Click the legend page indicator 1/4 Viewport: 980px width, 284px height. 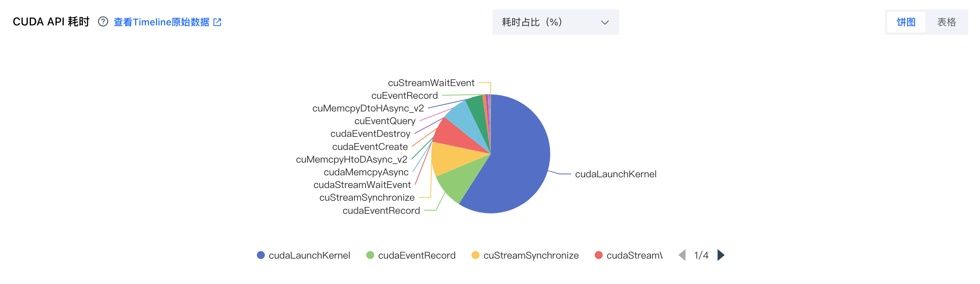[701, 255]
